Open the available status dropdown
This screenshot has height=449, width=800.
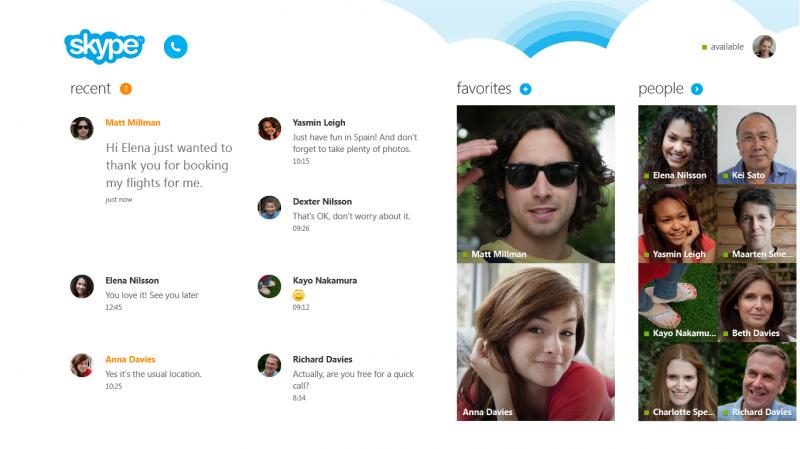click(723, 47)
